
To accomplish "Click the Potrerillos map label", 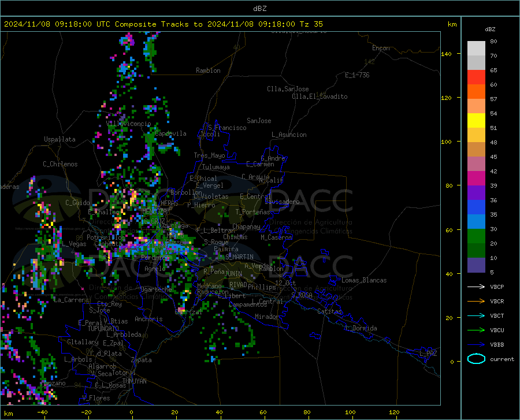I will (106, 237).
